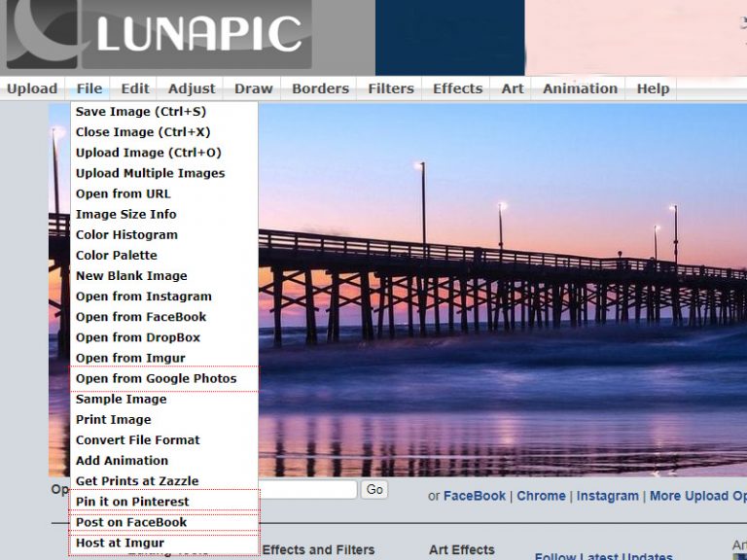
Task: Select Open from Instagram
Action: (x=164, y=297)
